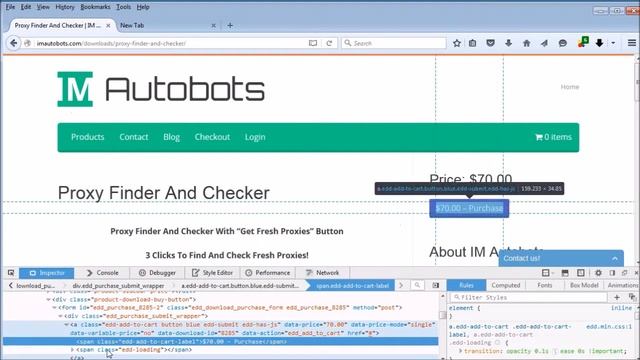Collapse the form edd_purchase_8285-2 node
640x360 pixels.
54,307
